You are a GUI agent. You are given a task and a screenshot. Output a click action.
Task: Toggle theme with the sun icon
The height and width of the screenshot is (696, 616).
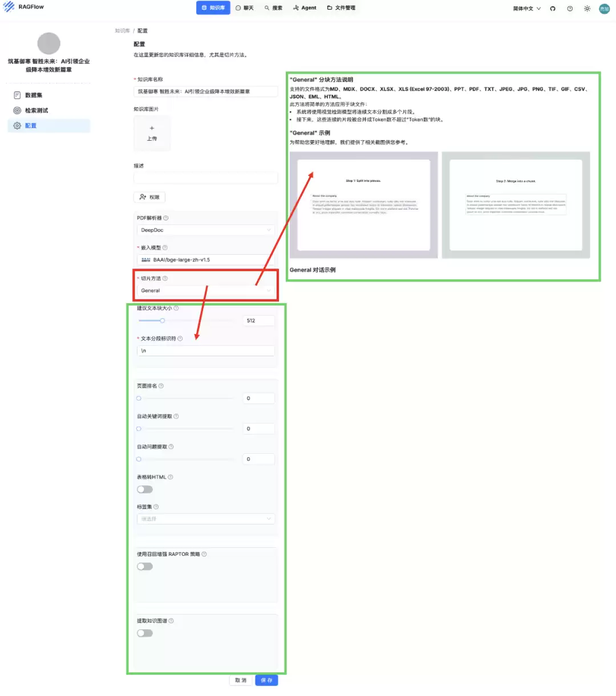[x=587, y=9]
